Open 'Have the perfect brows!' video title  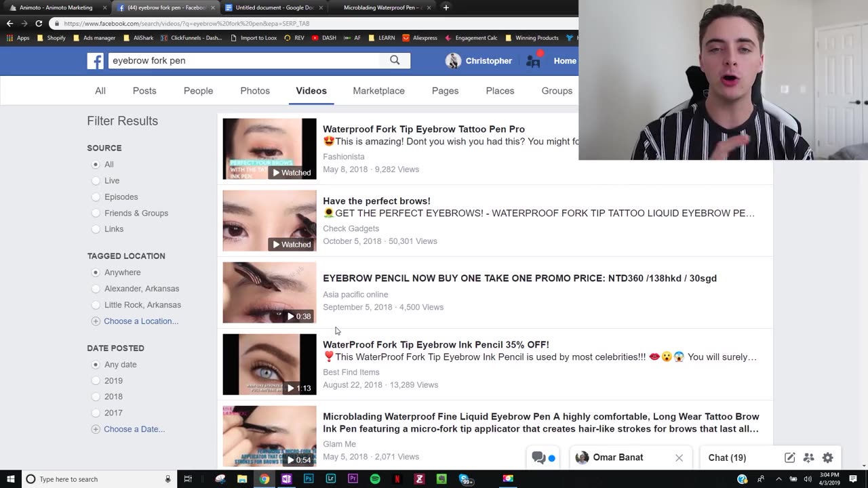376,201
